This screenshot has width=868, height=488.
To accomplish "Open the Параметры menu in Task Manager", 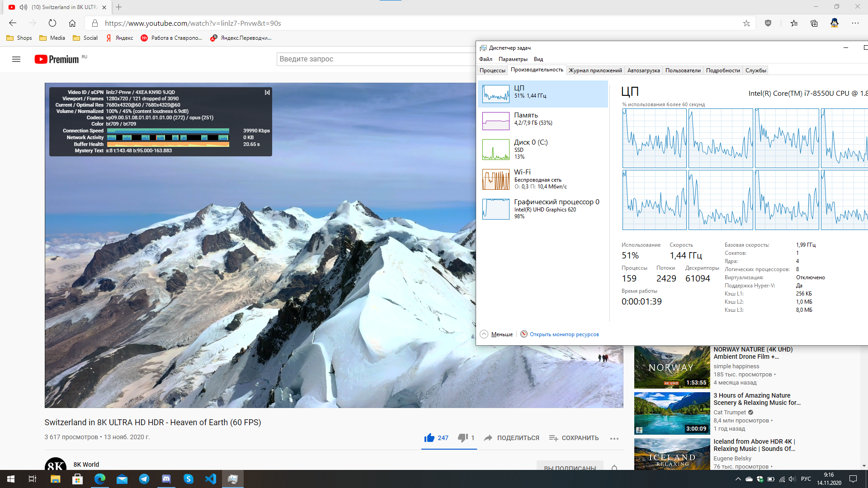I will pyautogui.click(x=513, y=59).
